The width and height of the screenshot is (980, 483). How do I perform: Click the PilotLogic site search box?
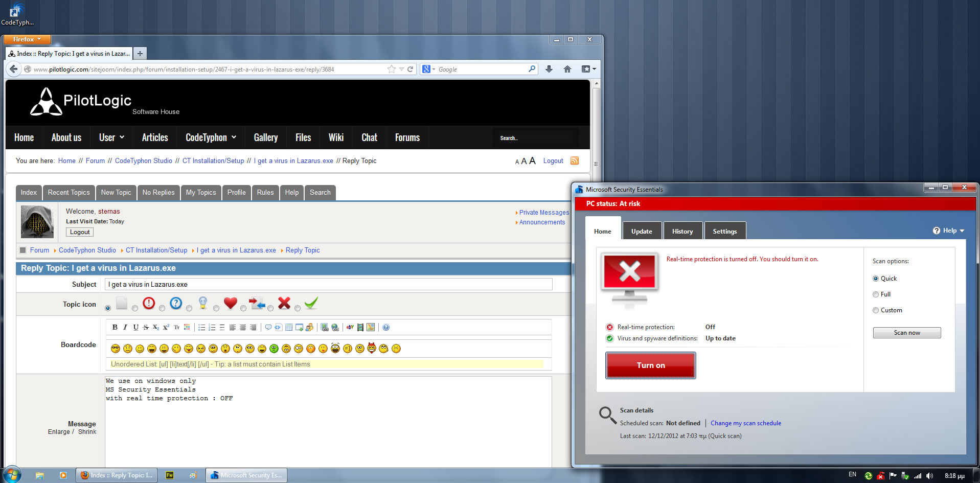click(536, 138)
